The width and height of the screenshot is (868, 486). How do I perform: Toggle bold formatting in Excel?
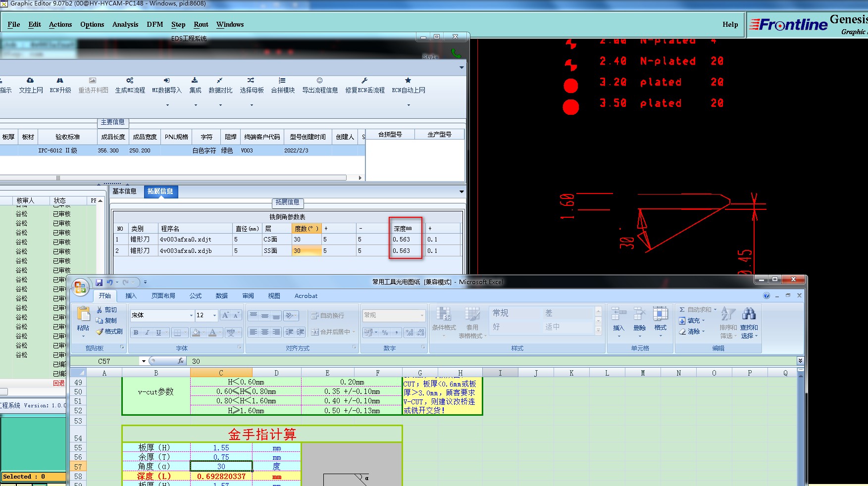[x=136, y=333]
